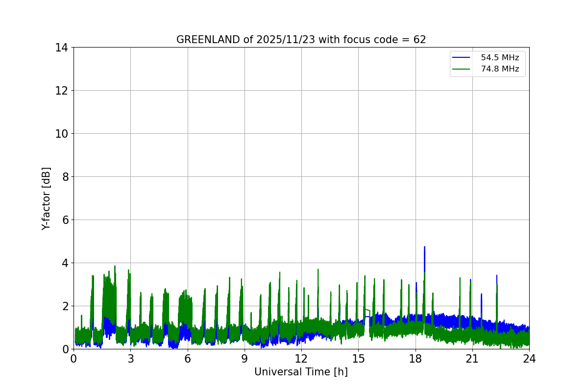Click the y-axis tick label 12
This screenshot has width=588, height=392.
[61, 91]
